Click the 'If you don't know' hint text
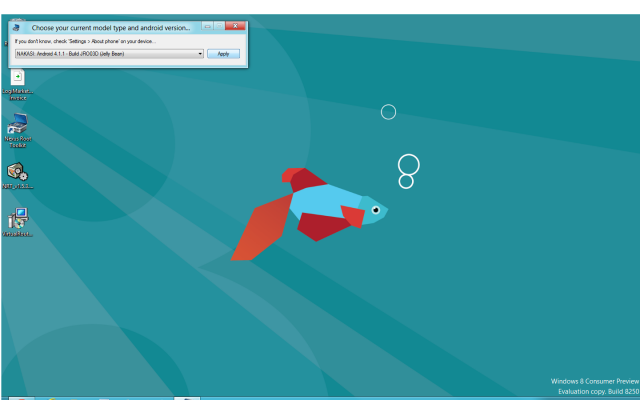The image size is (640, 400). pyautogui.click(x=85, y=41)
